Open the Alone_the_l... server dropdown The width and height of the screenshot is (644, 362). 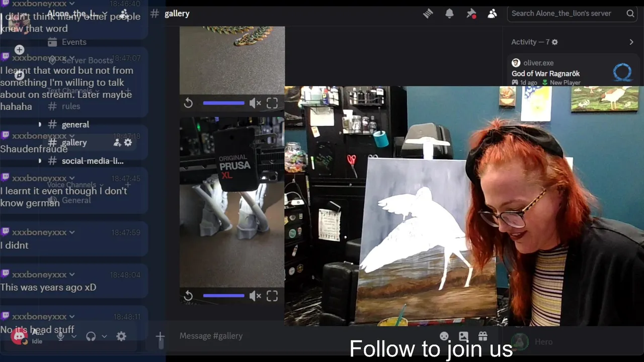[x=77, y=14]
